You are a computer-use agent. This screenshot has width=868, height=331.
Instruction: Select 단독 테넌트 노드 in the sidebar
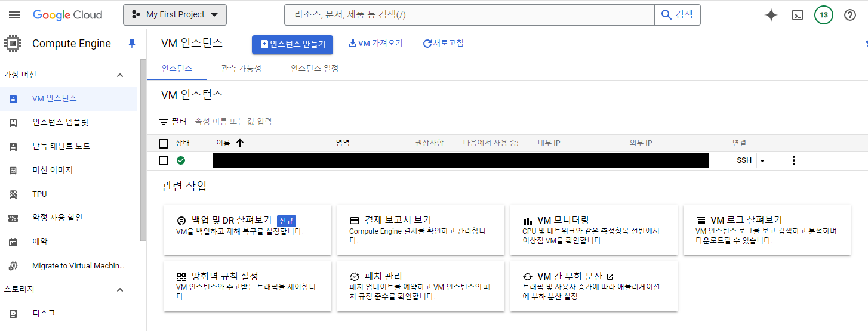pos(69,147)
